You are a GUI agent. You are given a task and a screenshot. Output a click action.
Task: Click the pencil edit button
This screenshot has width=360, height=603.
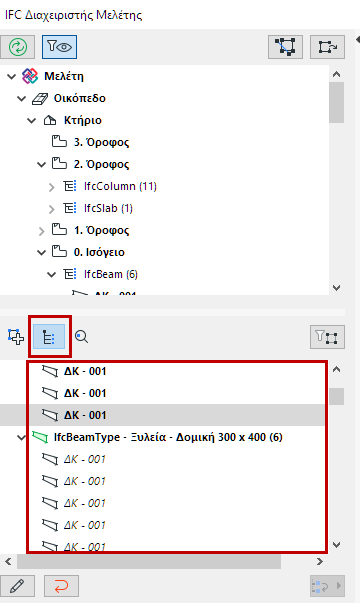pyautogui.click(x=18, y=586)
